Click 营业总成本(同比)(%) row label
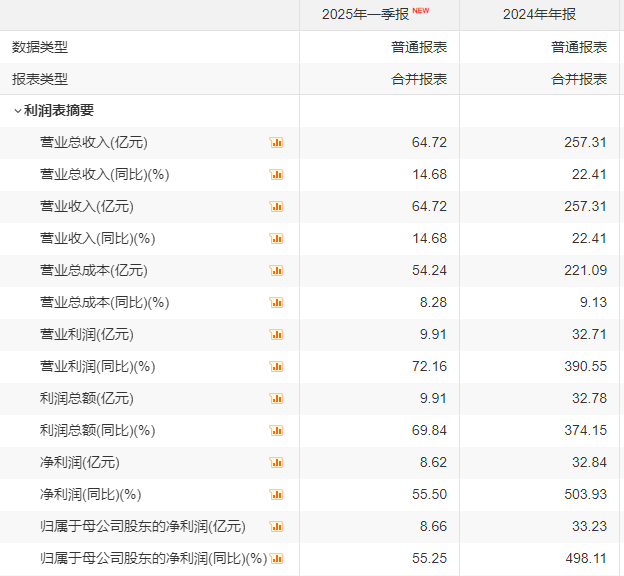The width and height of the screenshot is (624, 576). (104, 302)
